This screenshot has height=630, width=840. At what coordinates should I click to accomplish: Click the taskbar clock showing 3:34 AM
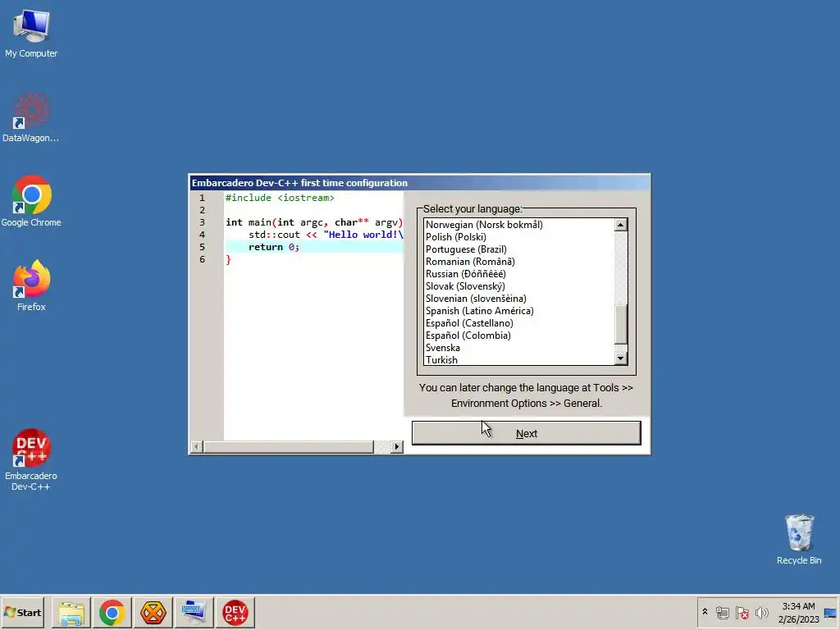pyautogui.click(x=798, y=612)
